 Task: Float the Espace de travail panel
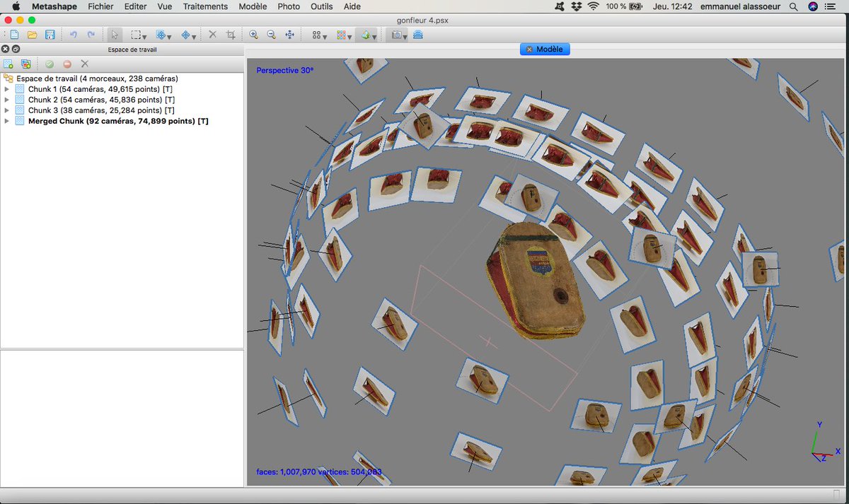16,49
